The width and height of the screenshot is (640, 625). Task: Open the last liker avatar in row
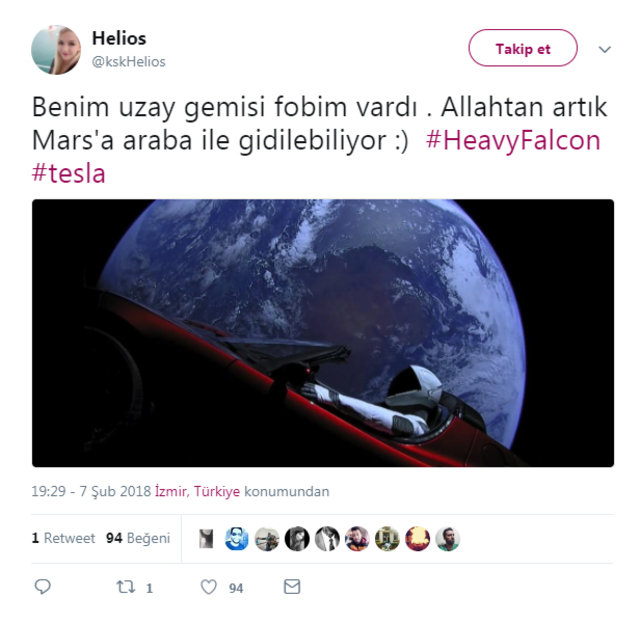447,538
